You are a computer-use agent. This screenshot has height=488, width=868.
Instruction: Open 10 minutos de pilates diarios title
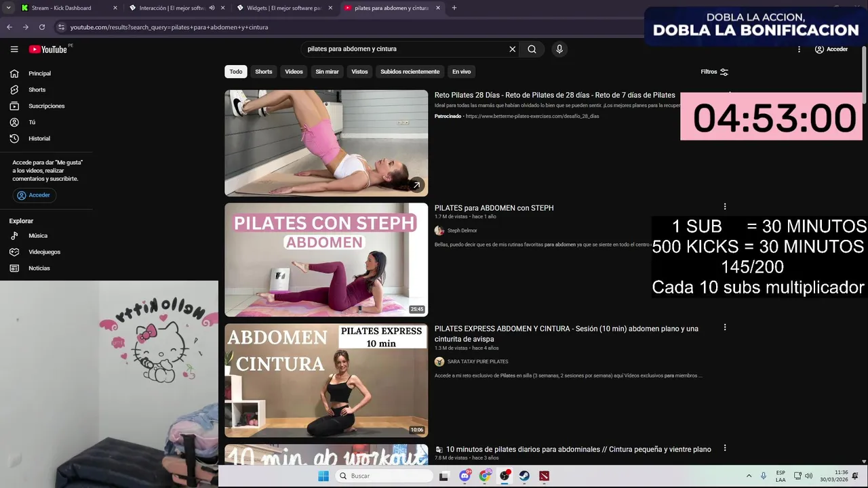(x=578, y=449)
